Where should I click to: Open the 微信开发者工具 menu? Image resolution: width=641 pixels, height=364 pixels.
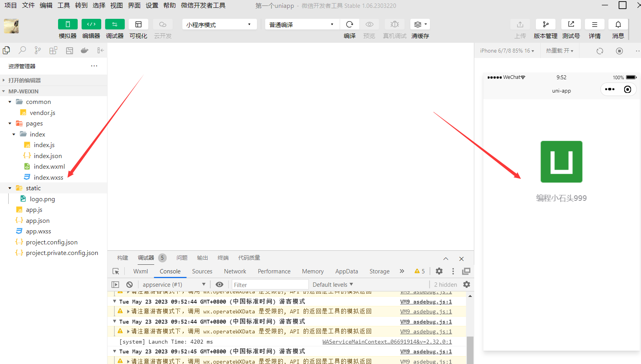(x=203, y=5)
